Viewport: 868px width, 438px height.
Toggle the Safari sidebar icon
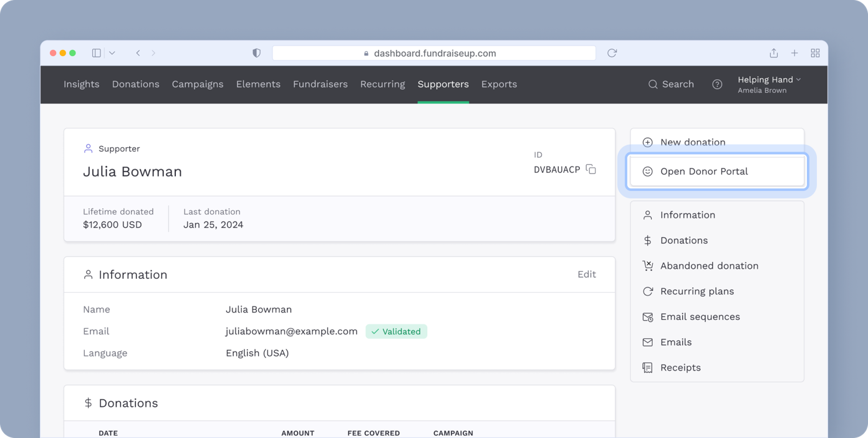pyautogui.click(x=96, y=53)
